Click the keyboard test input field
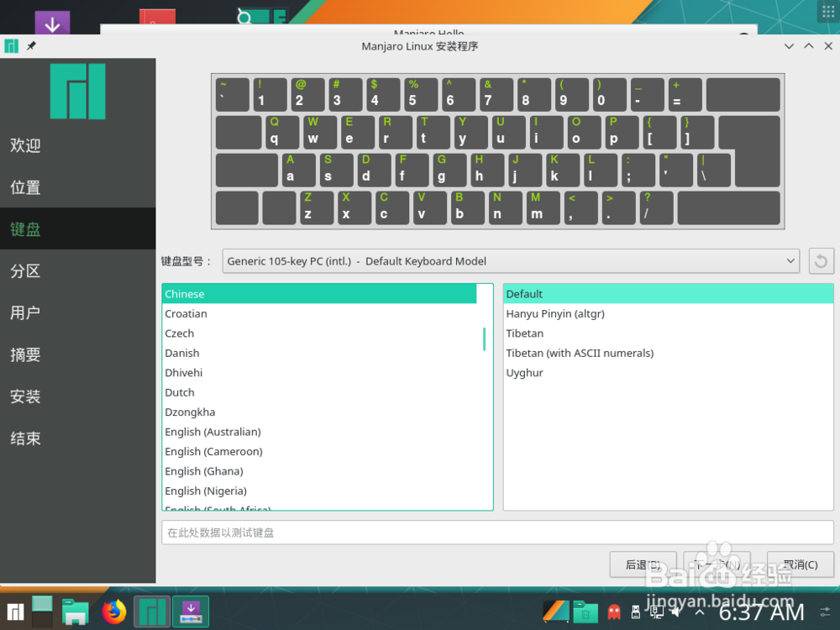This screenshot has width=840, height=630. click(497, 533)
